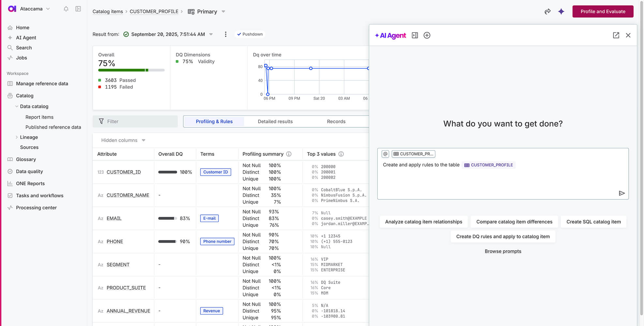Expand the Lineage tree item
The width and height of the screenshot is (644, 326).
click(x=17, y=137)
